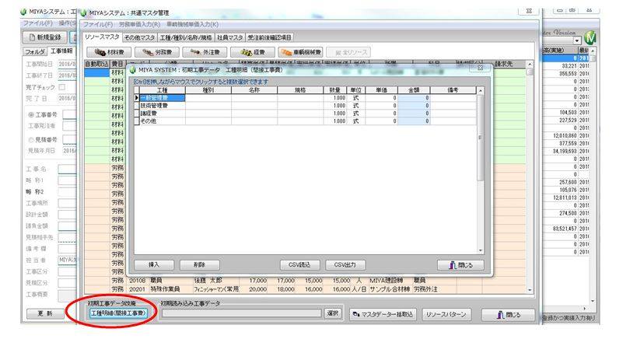
Task: Select the 見積番号 radio button
Action: [x=31, y=140]
